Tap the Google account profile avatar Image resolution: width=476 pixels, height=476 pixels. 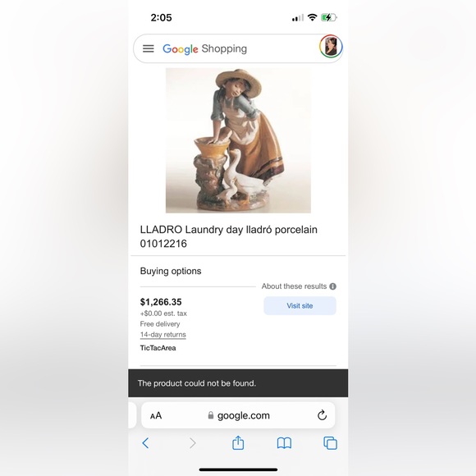[x=331, y=46]
